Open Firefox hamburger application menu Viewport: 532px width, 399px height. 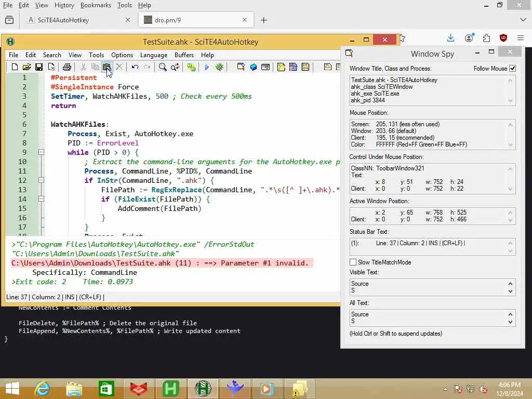point(521,37)
